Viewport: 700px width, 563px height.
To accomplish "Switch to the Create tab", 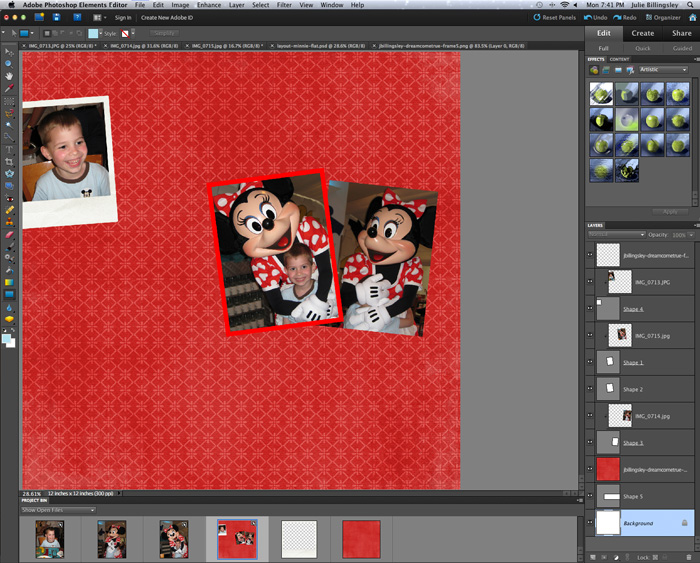I will point(642,33).
